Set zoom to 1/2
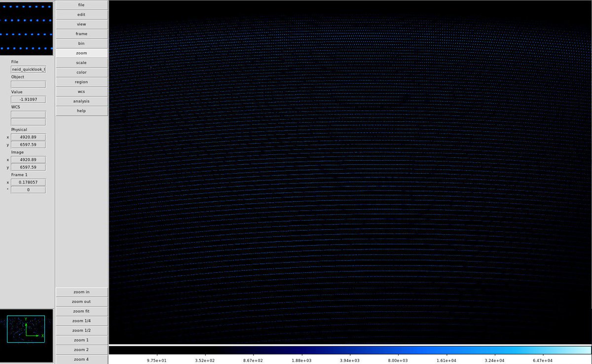 (81, 330)
